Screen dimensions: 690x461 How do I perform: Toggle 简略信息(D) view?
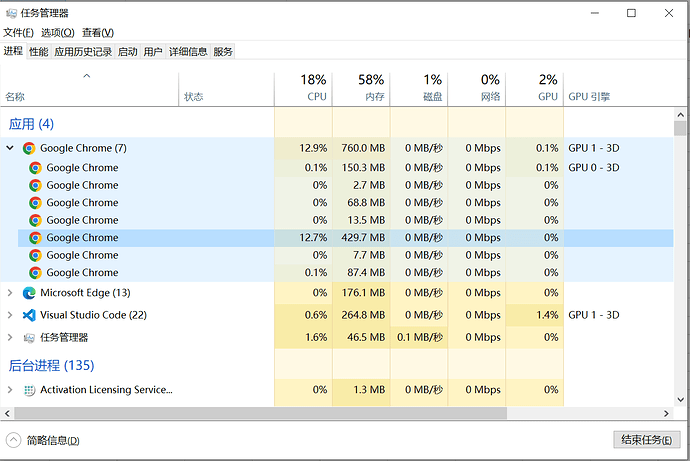pos(44,440)
